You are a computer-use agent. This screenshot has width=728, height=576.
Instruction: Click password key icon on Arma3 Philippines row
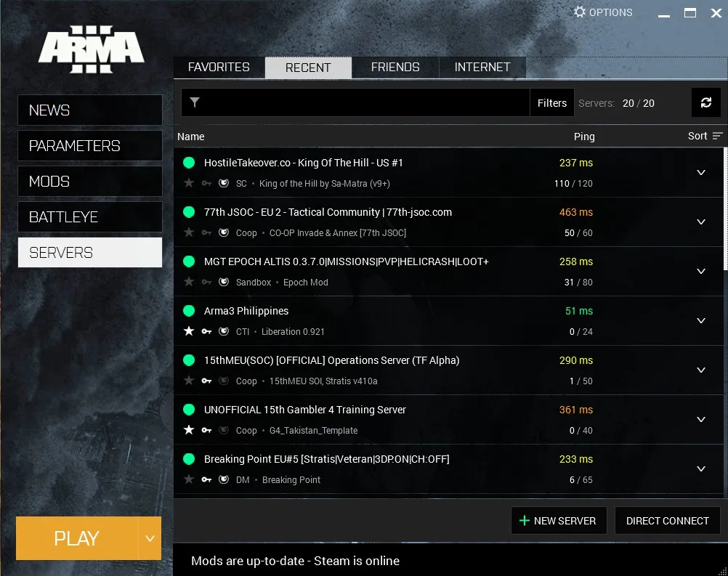[206, 331]
